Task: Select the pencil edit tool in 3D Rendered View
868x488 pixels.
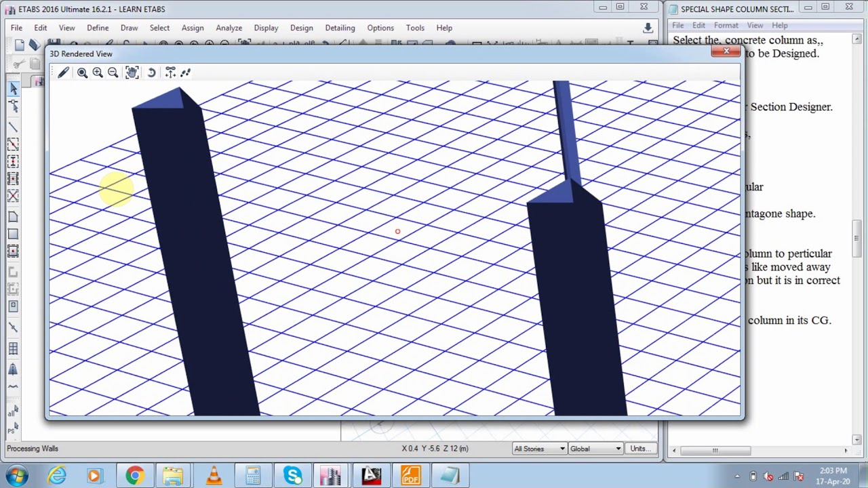Action: pos(64,73)
